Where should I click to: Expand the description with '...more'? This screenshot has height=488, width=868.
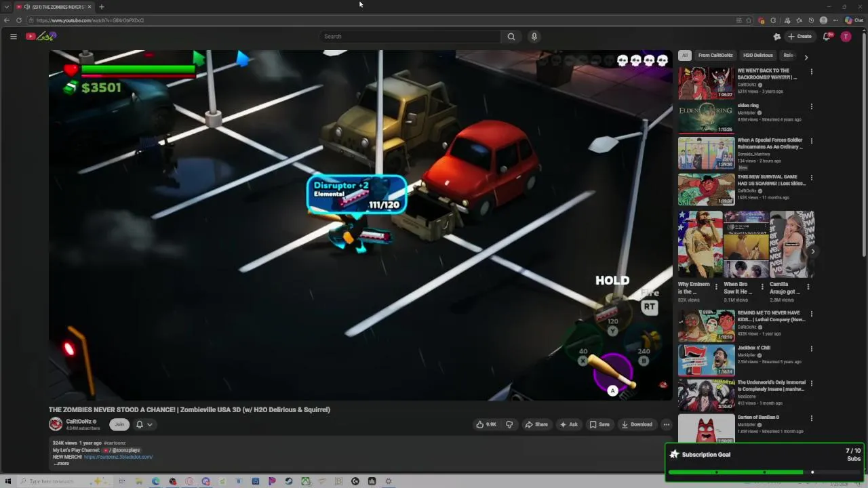pos(62,464)
